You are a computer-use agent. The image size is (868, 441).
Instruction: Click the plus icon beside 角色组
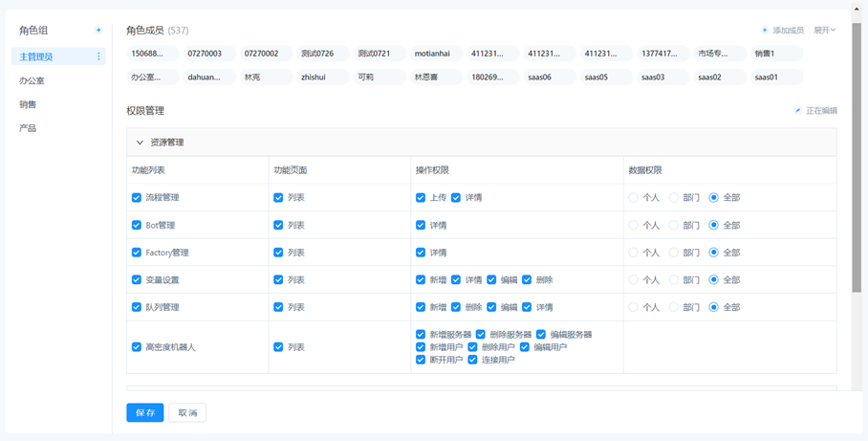coord(98,31)
